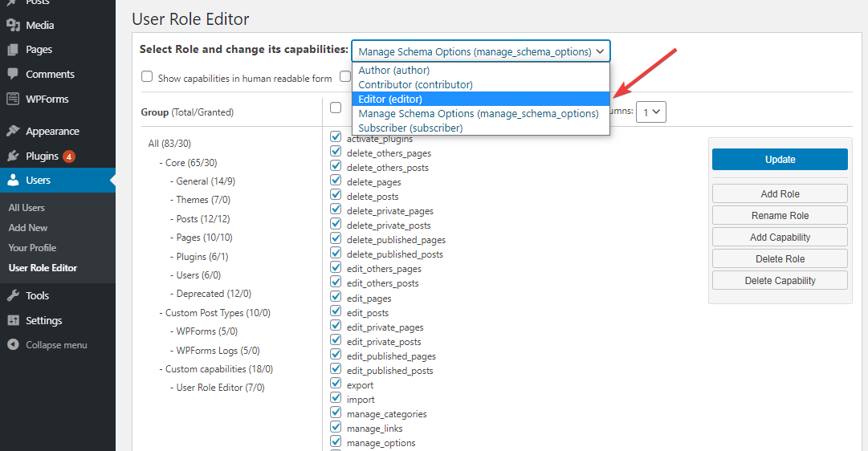Uncheck the delete_pages capability
The image size is (868, 451).
[x=336, y=180]
